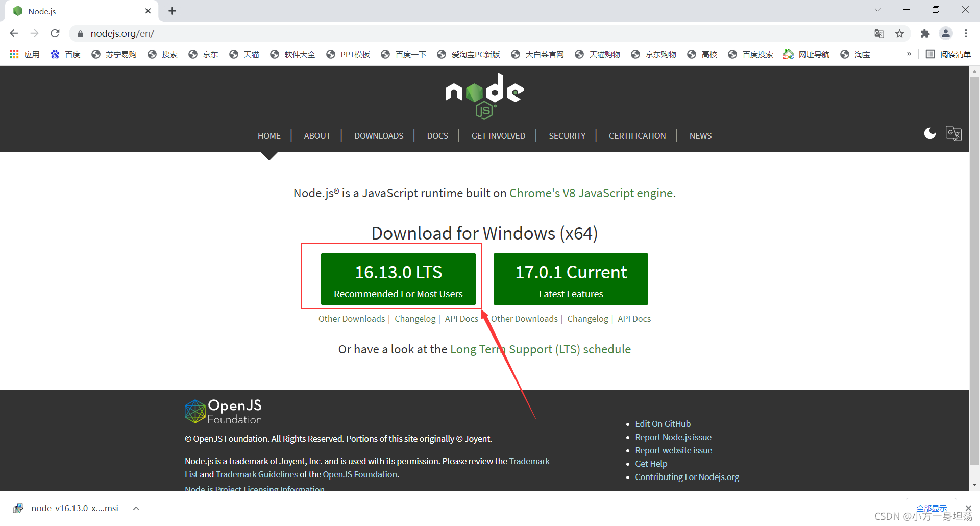This screenshot has width=980, height=526.
Task: Open the 网址导航 bookmark
Action: (806, 54)
